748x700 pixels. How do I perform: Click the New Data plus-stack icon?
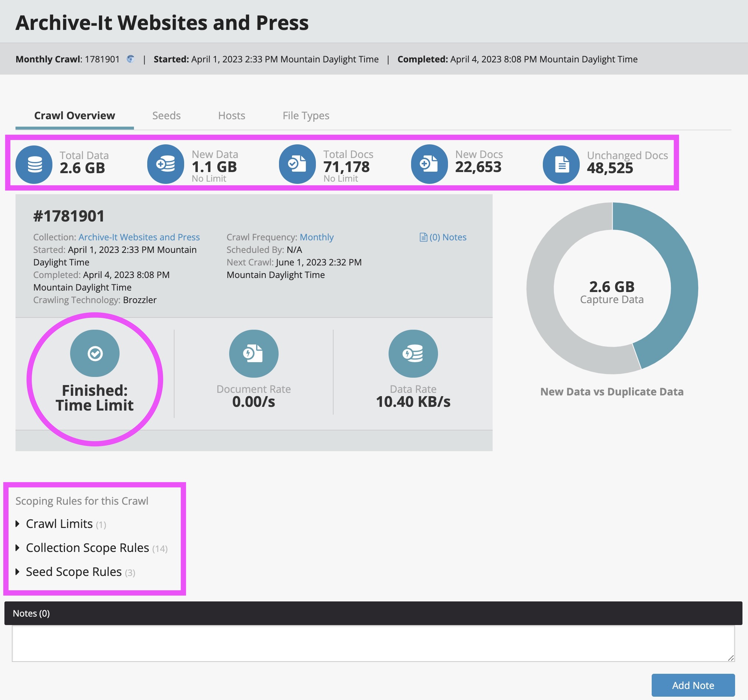pyautogui.click(x=166, y=164)
